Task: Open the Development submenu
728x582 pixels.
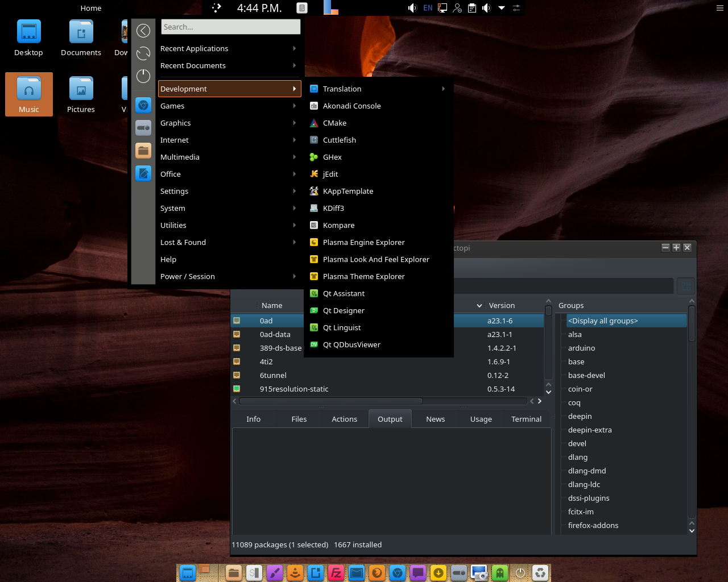Action: point(230,89)
